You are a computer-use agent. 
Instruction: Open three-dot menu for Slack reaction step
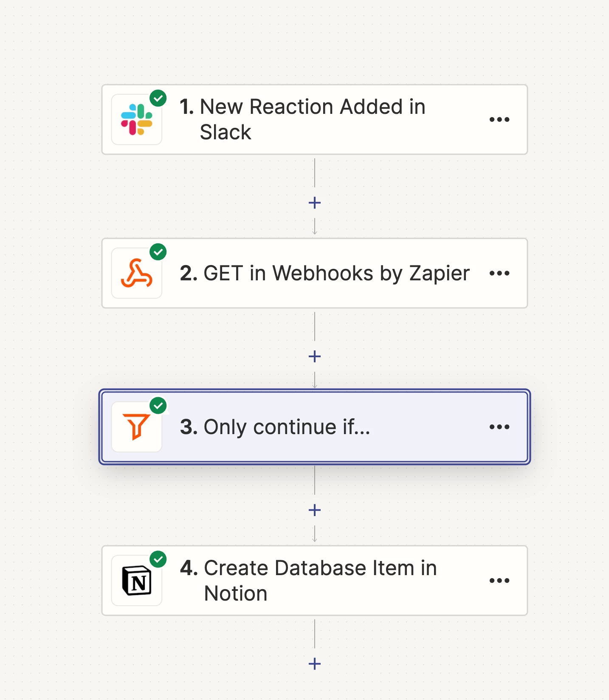[x=499, y=120]
